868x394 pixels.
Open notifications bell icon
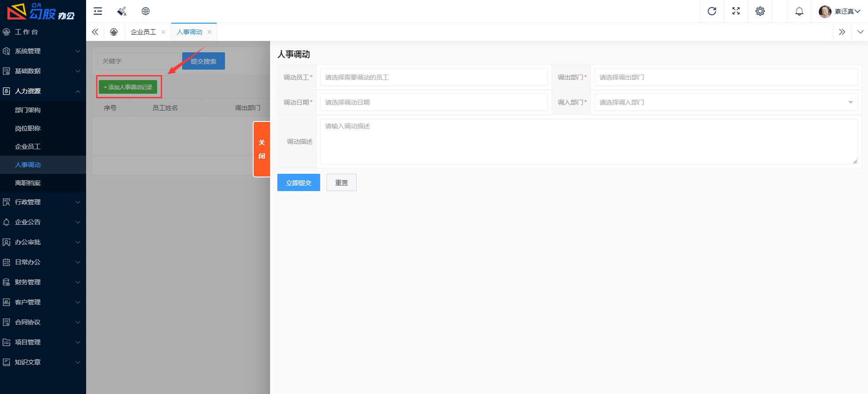[799, 11]
